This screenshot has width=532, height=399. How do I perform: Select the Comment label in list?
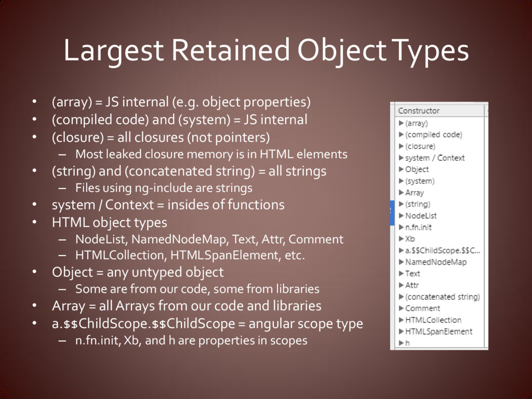pyautogui.click(x=422, y=309)
